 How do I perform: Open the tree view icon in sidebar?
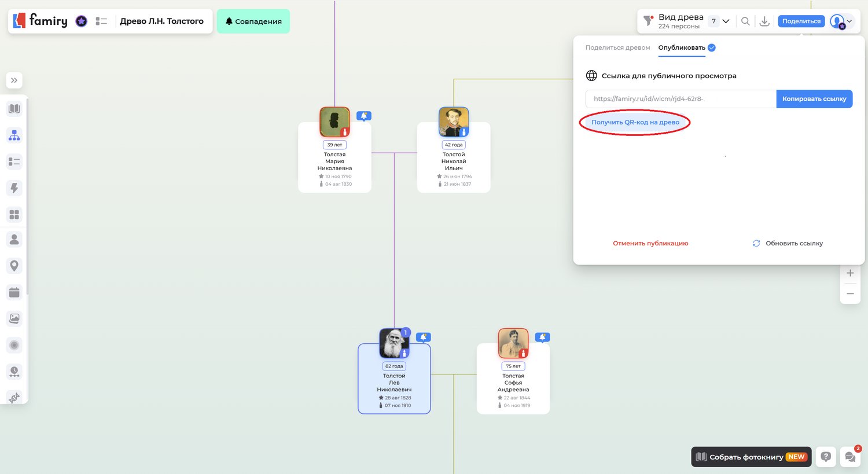[14, 135]
